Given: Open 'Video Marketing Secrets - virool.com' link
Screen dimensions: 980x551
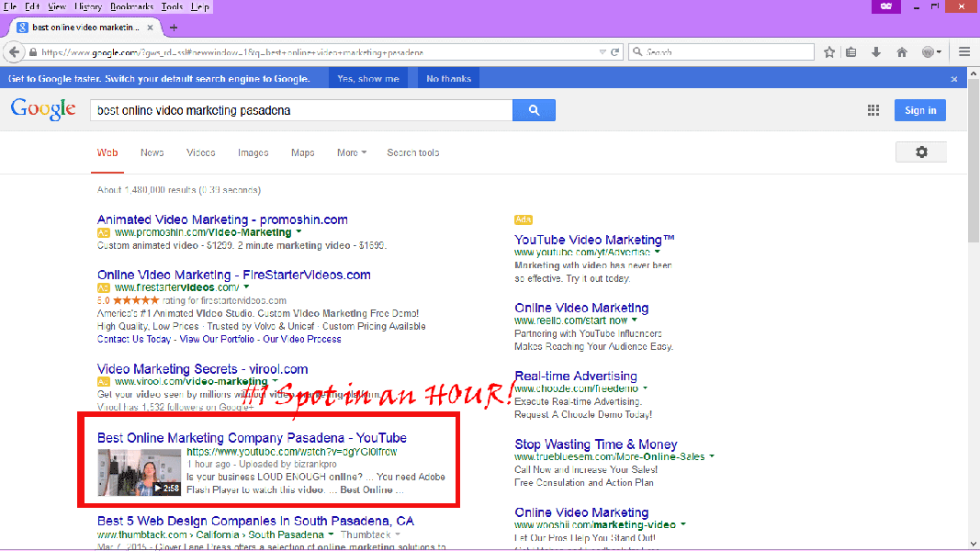Looking at the screenshot, I should (202, 369).
